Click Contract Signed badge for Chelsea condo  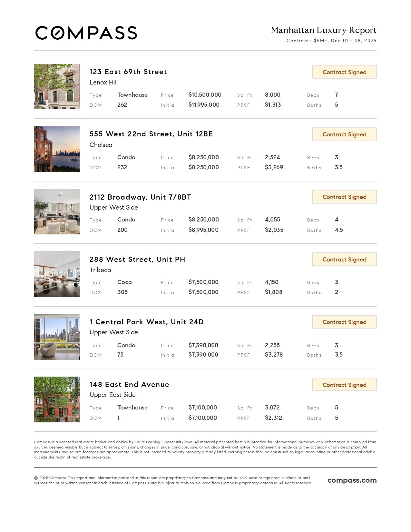[344, 134]
